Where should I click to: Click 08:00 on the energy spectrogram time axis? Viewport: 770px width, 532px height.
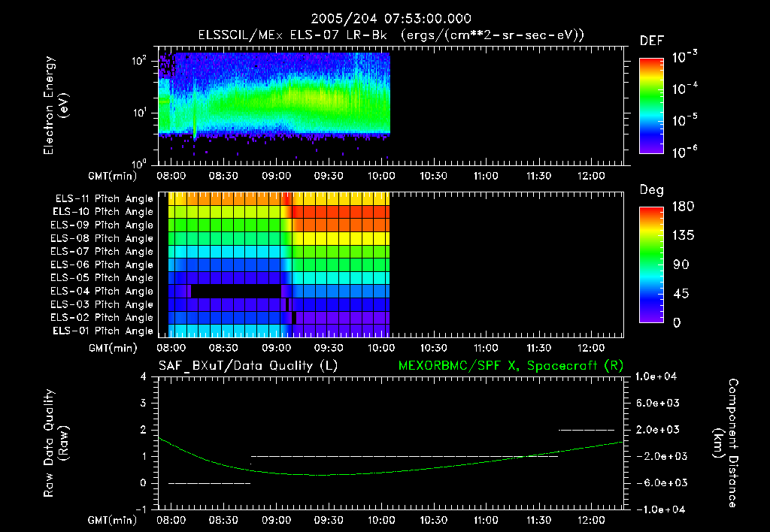(171, 176)
